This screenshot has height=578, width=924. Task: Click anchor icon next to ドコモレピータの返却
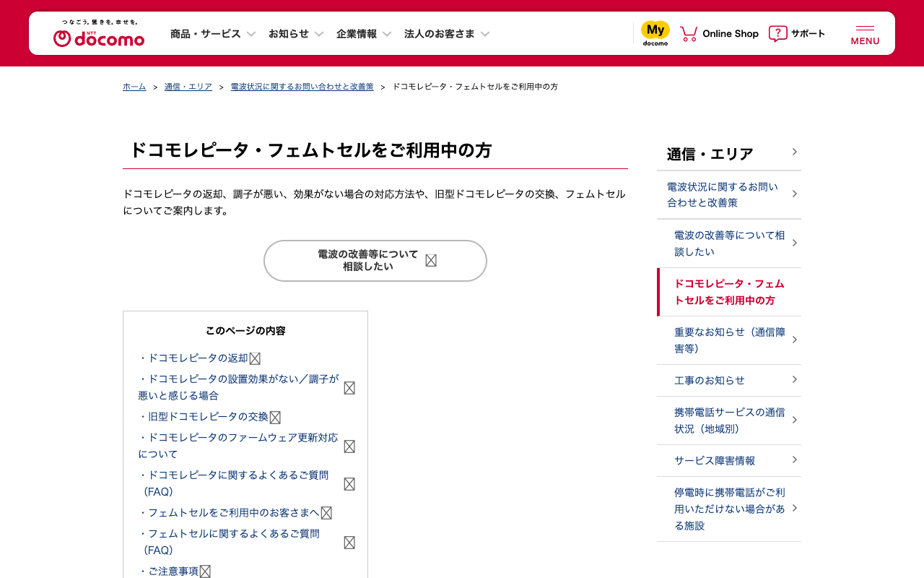255,358
